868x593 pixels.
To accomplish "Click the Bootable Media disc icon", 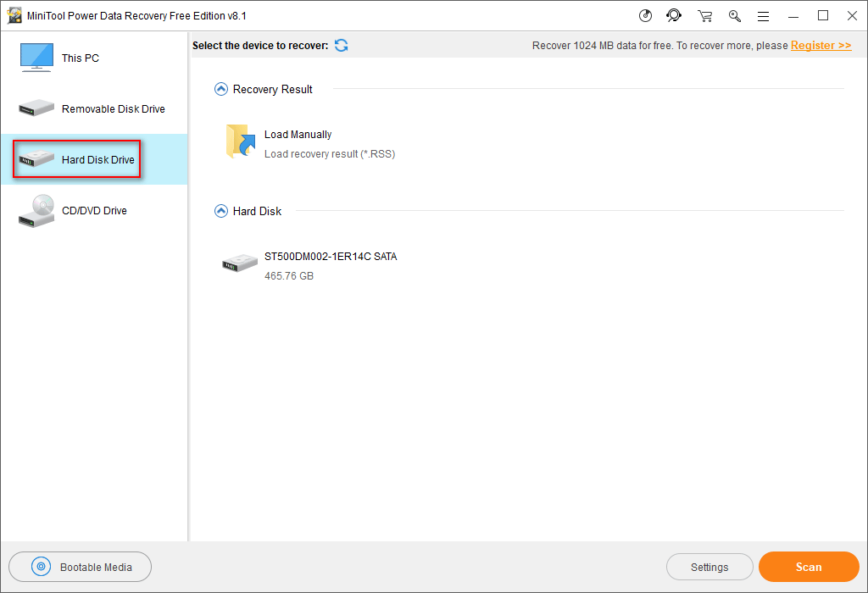I will pyautogui.click(x=41, y=567).
